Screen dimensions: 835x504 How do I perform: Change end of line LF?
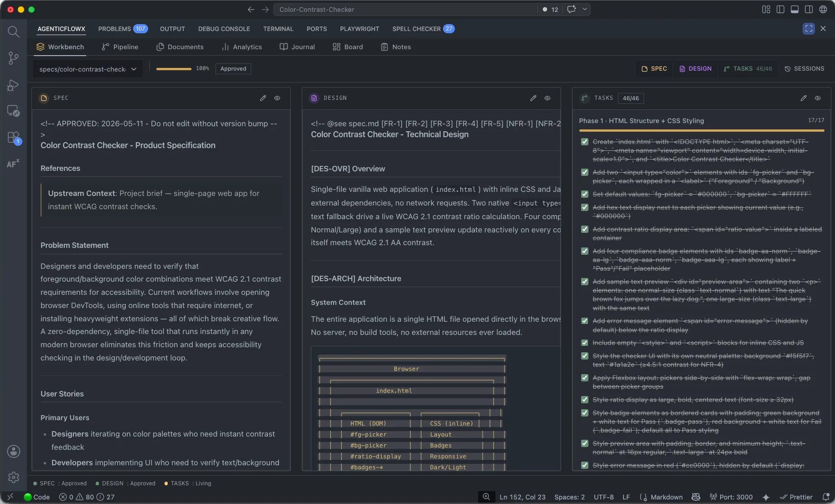tap(626, 497)
